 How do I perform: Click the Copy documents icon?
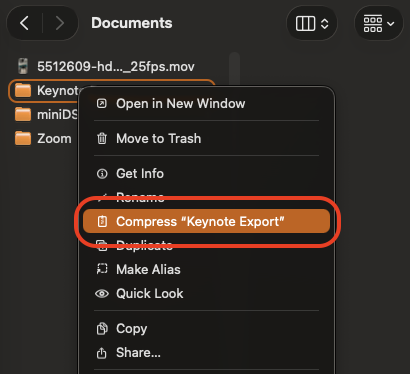[x=102, y=329]
